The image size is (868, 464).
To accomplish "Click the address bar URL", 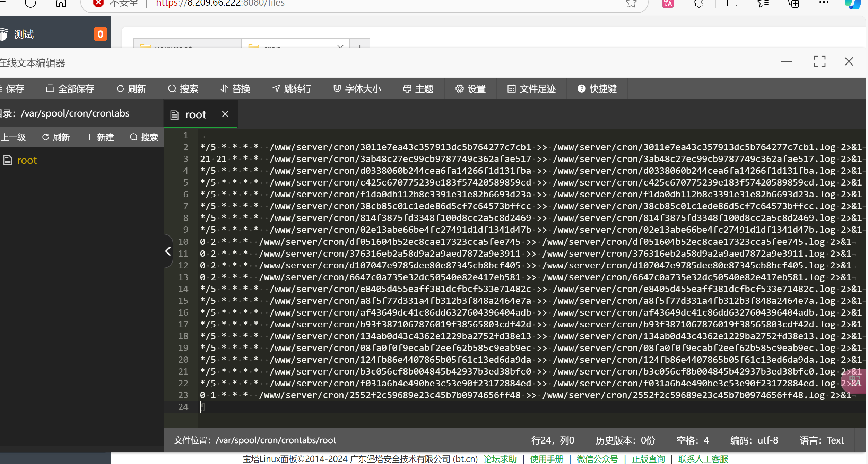I will (220, 3).
